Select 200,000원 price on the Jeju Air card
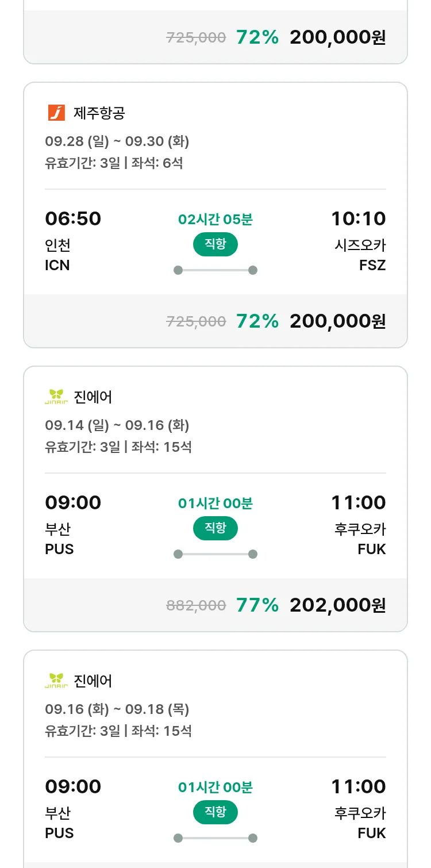431x868 pixels. (337, 321)
